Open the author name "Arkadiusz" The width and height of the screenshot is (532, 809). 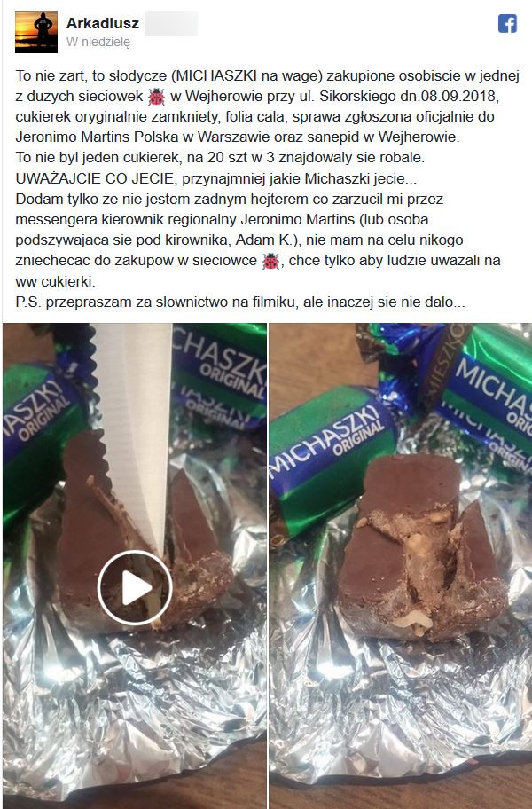click(103, 23)
